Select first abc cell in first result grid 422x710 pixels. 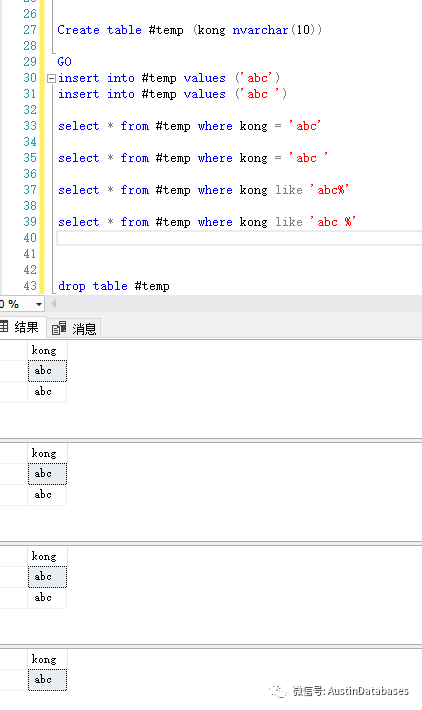47,371
